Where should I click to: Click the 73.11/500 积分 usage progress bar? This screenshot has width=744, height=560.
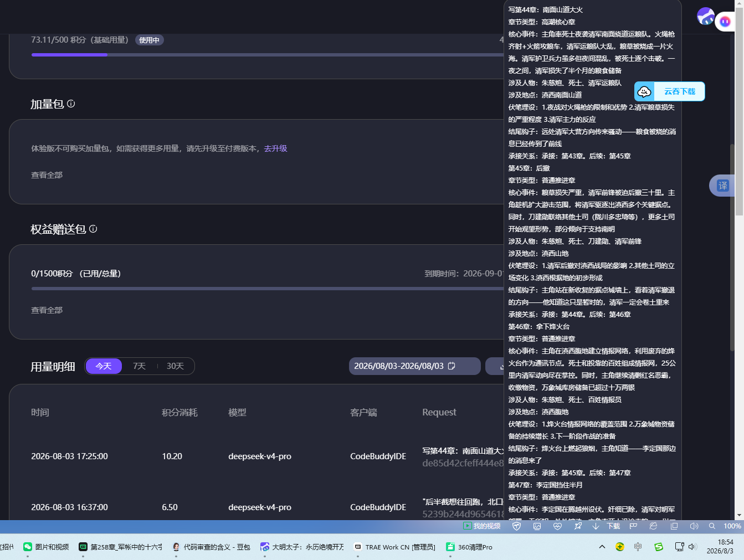268,55
